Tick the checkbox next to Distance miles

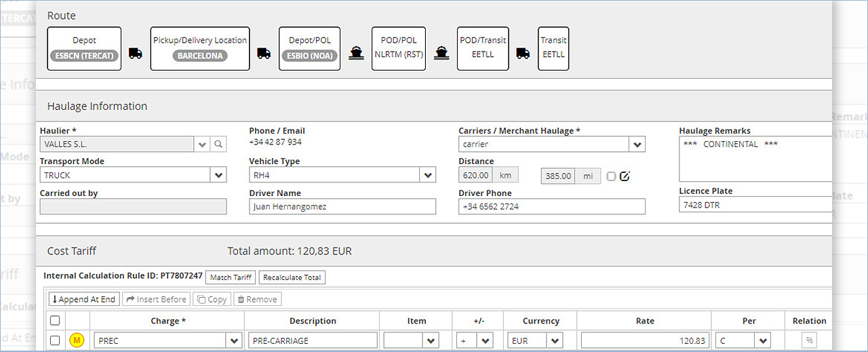[x=611, y=176]
